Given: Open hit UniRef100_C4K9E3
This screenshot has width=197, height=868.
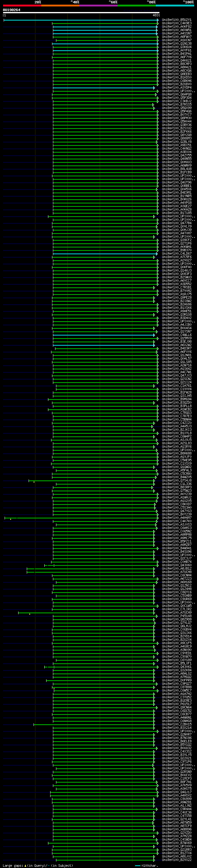Looking at the screenshot, I should 176,23.
